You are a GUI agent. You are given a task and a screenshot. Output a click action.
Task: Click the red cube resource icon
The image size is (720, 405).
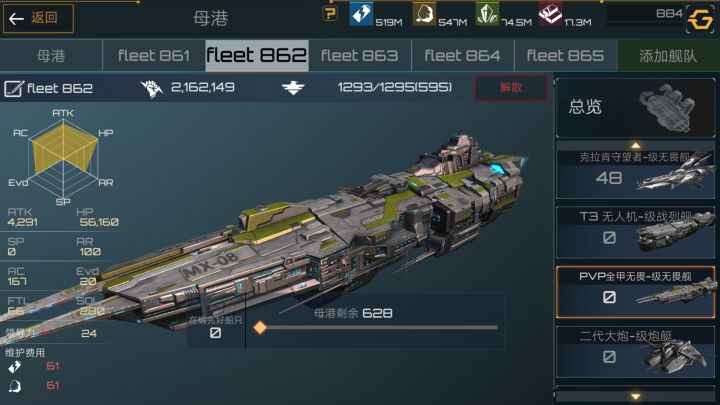(550, 13)
